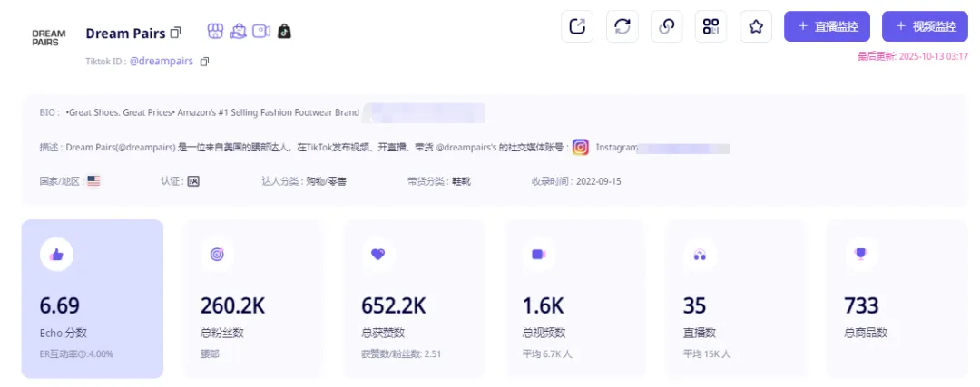Copy the Dream Pairs name
This screenshot has width=980, height=387.
click(x=176, y=33)
